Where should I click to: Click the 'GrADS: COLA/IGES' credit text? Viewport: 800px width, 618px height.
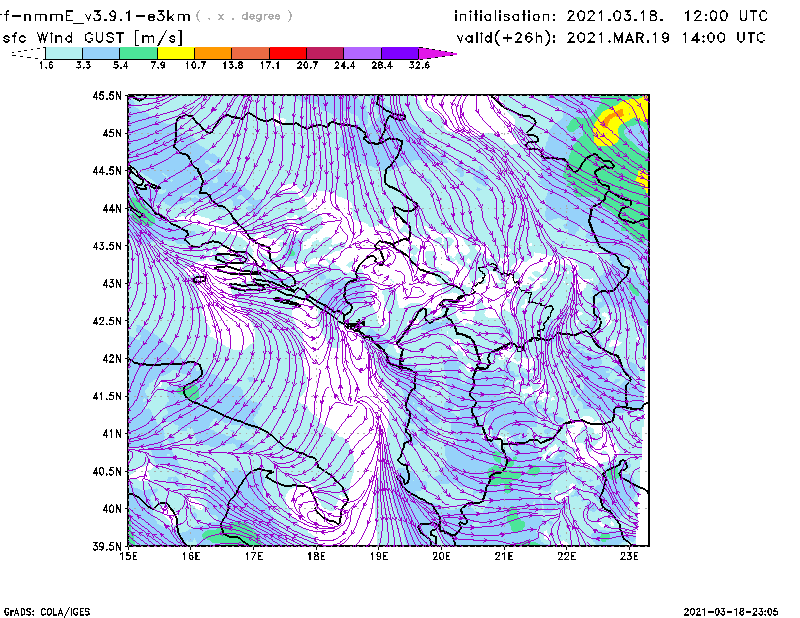point(47,612)
